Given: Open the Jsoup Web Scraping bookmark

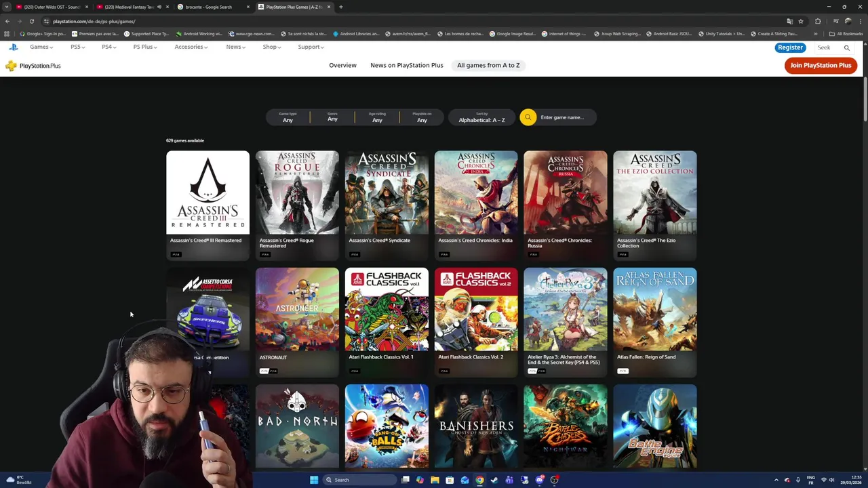Looking at the screenshot, I should pos(616,33).
